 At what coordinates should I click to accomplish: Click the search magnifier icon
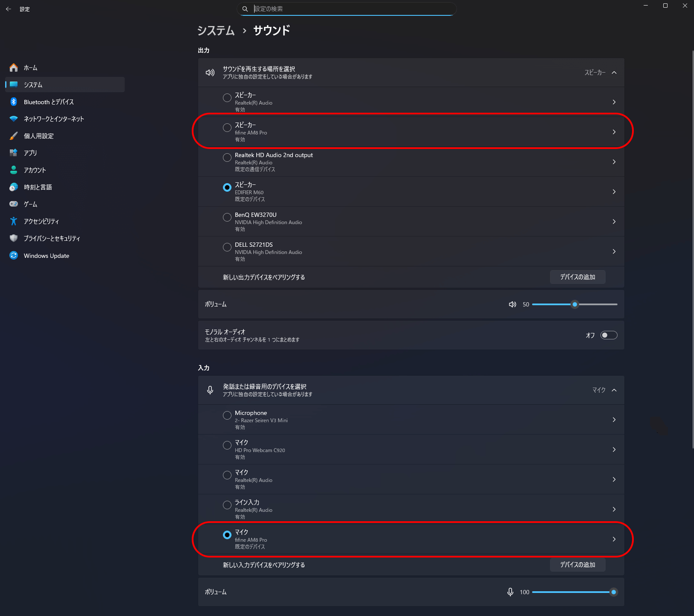(x=245, y=9)
